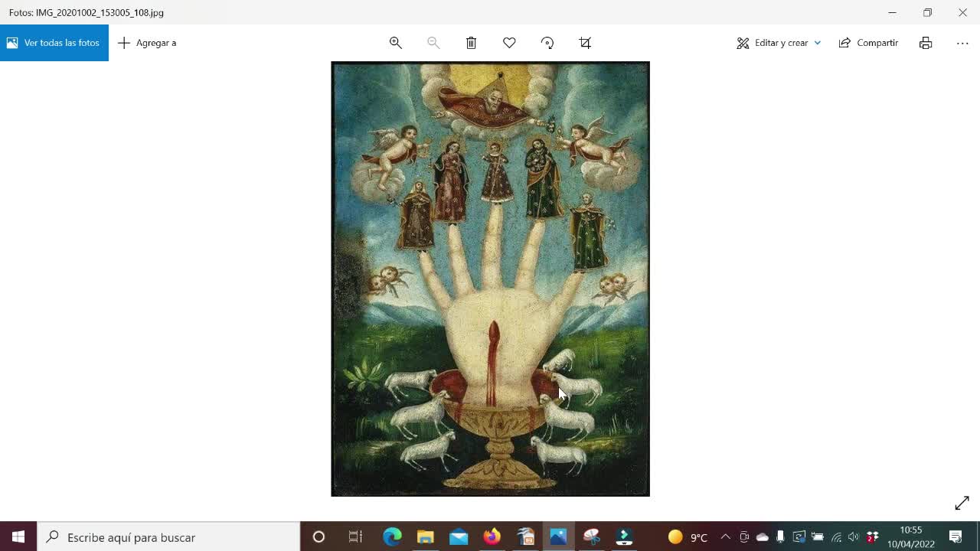The image size is (980, 551).
Task: Open Snipping tool icon in taskbar
Action: (x=591, y=537)
